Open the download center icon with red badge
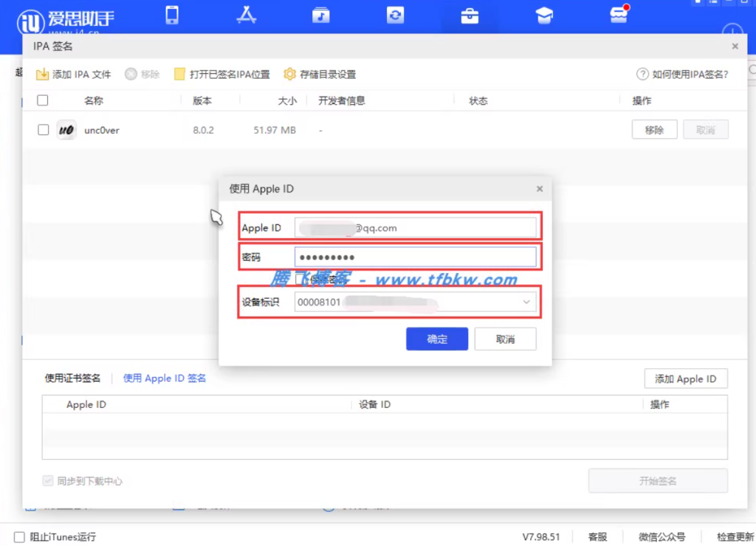This screenshot has width=756, height=546. point(619,15)
